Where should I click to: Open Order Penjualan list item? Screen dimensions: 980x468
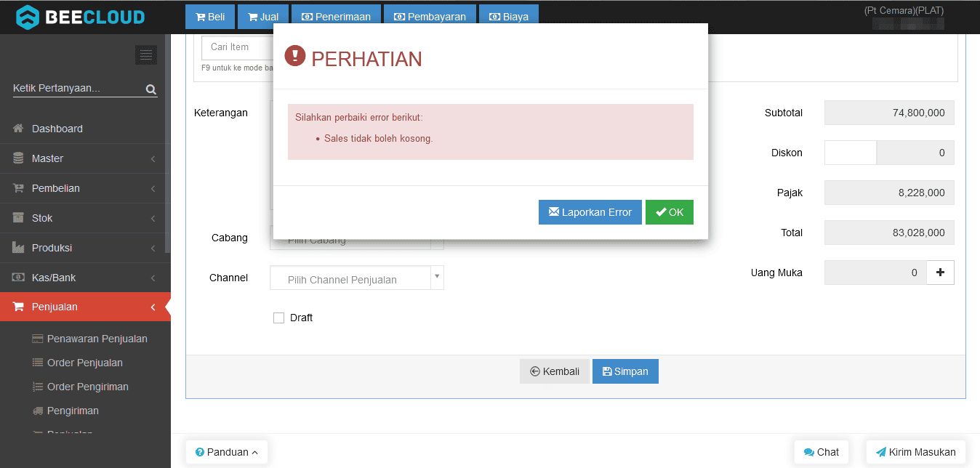point(84,363)
